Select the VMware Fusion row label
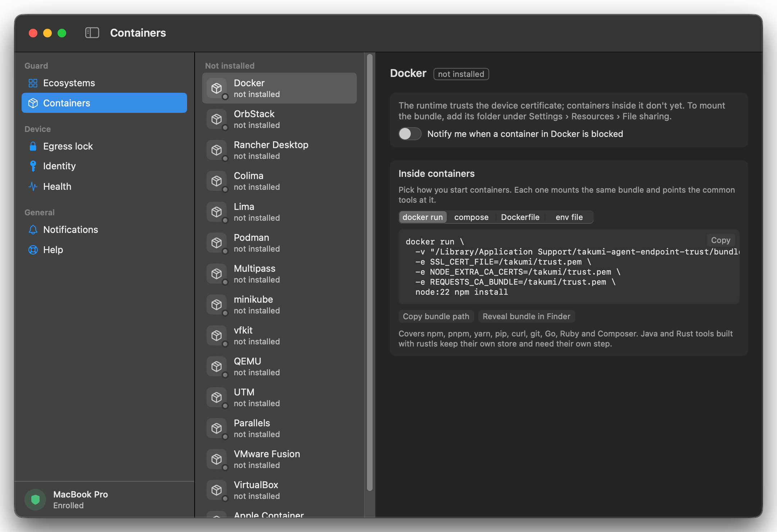 [x=267, y=454]
